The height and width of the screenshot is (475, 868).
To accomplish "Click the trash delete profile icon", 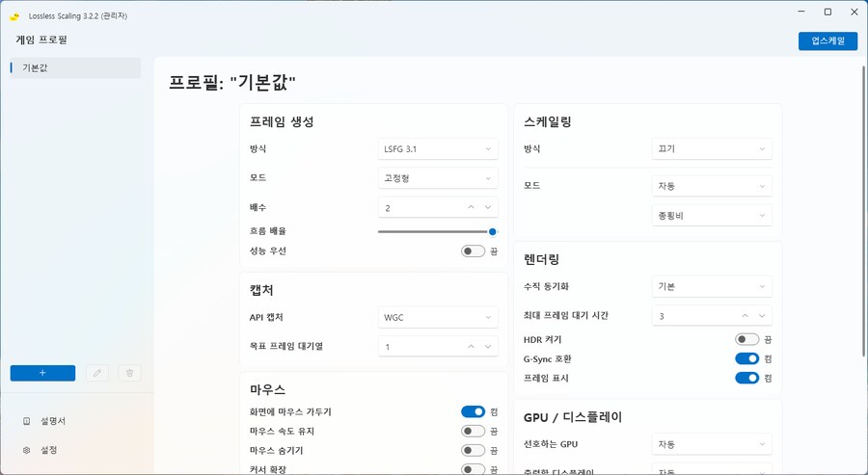I will coord(129,373).
